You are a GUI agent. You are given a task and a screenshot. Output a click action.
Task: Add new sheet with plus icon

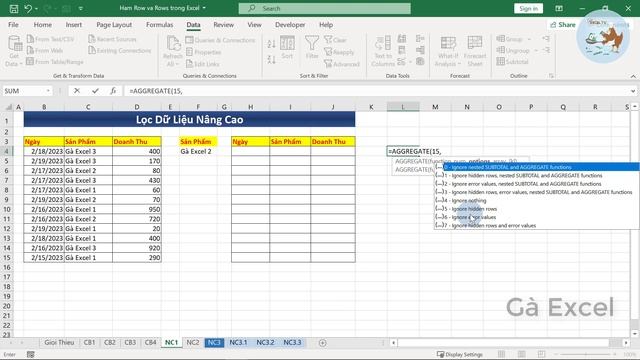[x=322, y=343]
